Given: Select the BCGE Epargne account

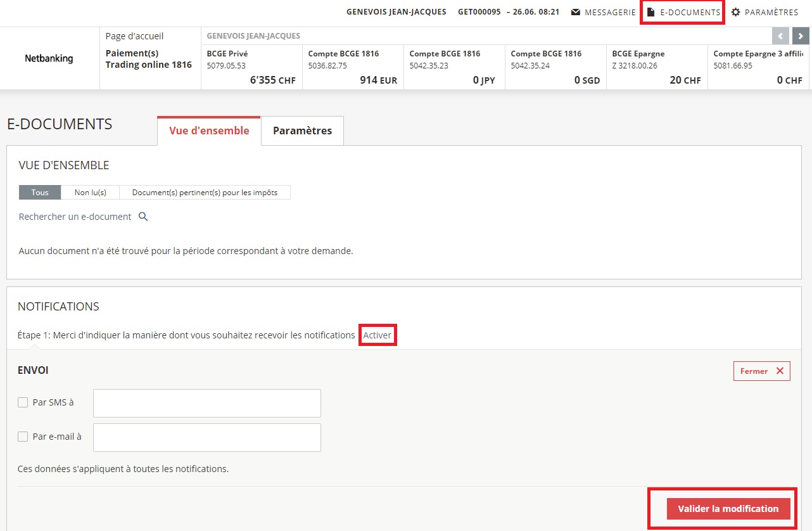Looking at the screenshot, I should click(x=657, y=67).
